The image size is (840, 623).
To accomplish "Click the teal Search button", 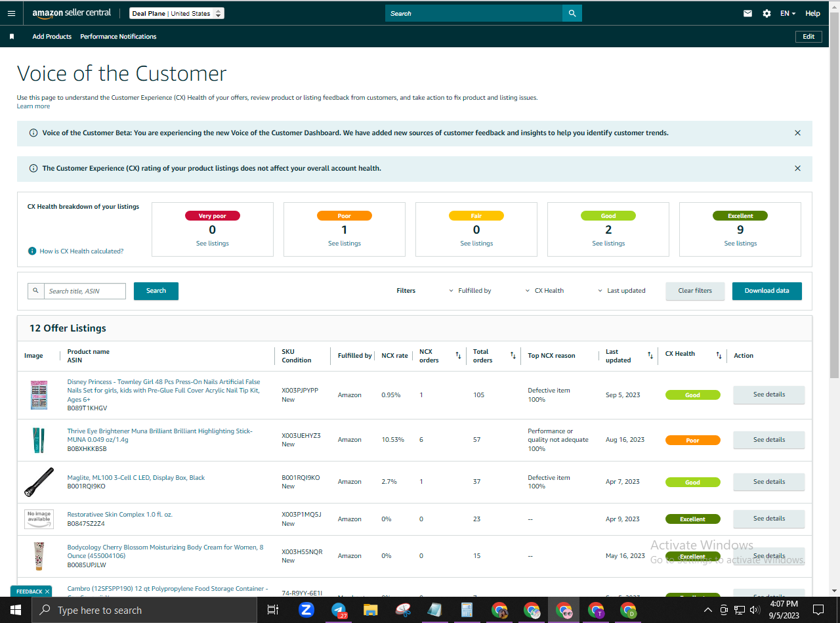I will tap(156, 291).
